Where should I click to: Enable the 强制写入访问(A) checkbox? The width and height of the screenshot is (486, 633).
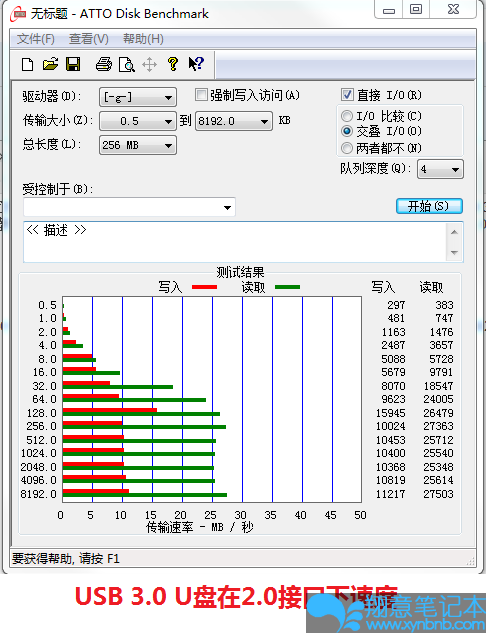[x=201, y=95]
